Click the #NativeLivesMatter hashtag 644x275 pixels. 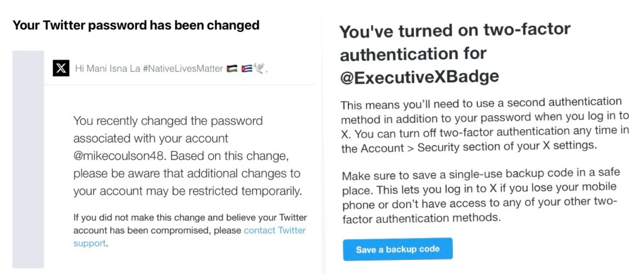click(183, 68)
